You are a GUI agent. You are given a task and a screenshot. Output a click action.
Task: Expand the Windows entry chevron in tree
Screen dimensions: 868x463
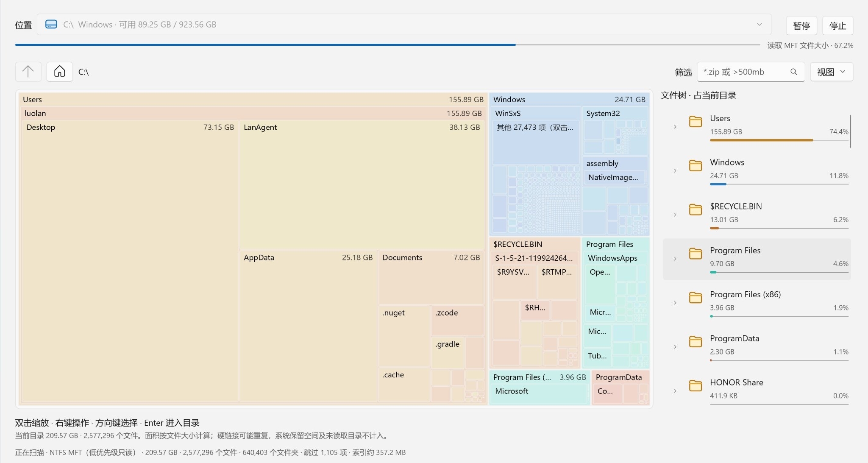675,170
